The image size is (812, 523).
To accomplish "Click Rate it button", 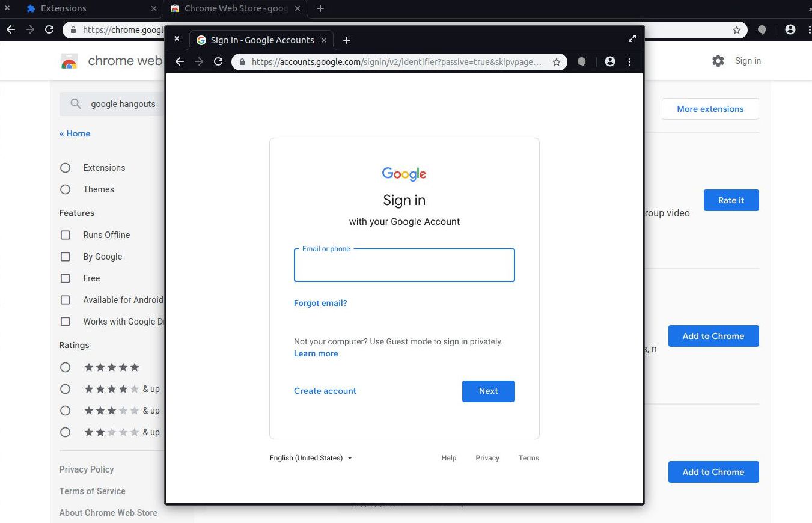I will coord(731,200).
